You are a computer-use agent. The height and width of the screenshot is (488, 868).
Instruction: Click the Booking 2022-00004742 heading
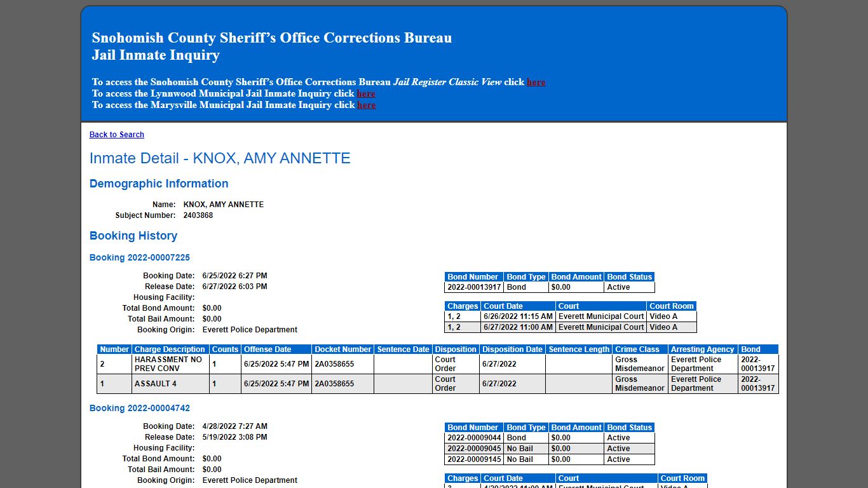click(x=140, y=408)
